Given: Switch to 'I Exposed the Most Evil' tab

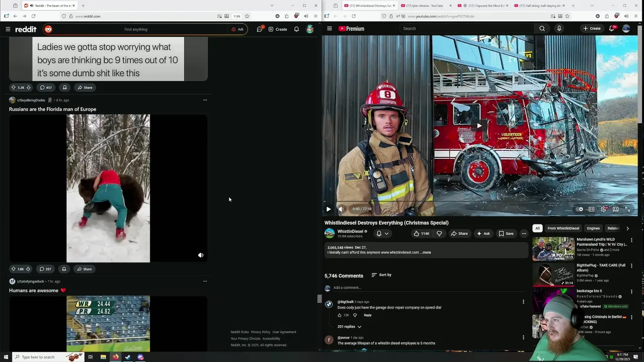Looking at the screenshot, I should [x=487, y=6].
